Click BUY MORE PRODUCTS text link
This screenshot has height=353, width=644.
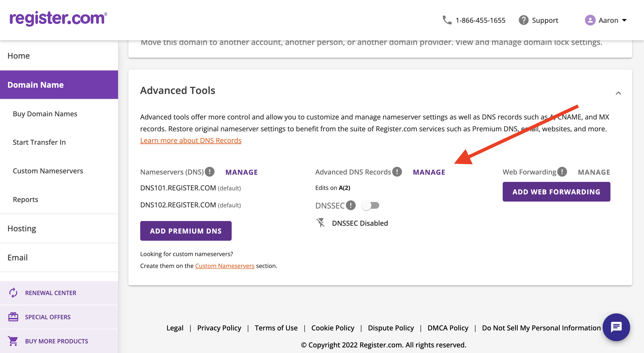point(57,341)
